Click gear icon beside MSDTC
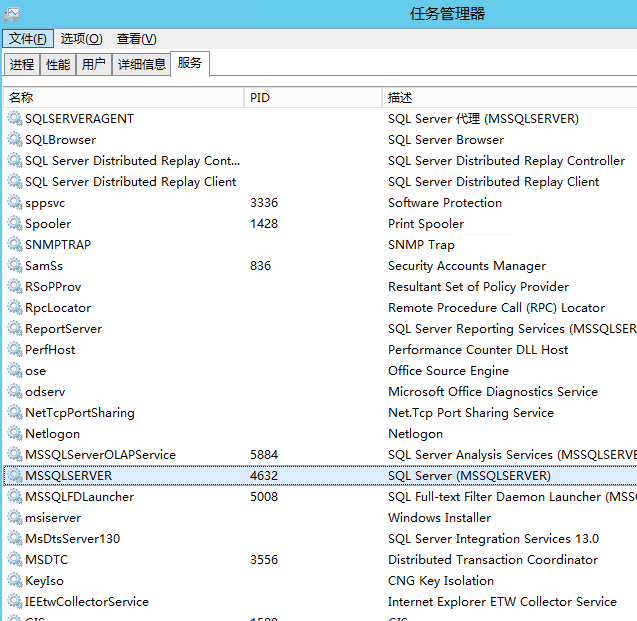637x621 pixels. point(15,559)
